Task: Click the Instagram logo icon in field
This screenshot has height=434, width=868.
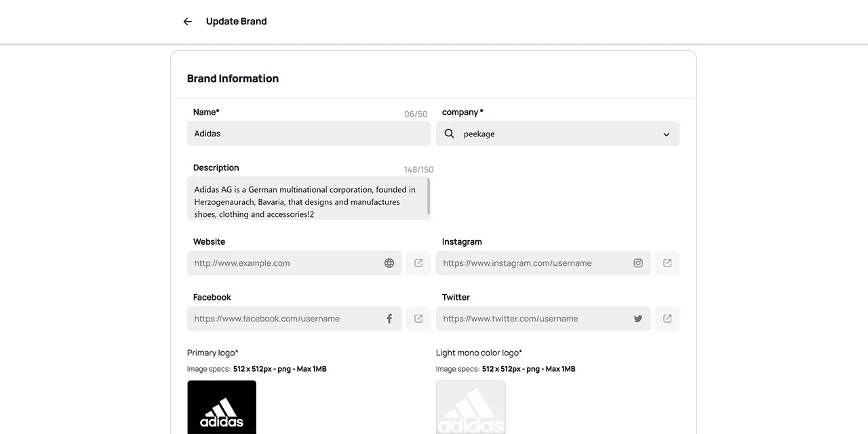Action: pyautogui.click(x=638, y=263)
